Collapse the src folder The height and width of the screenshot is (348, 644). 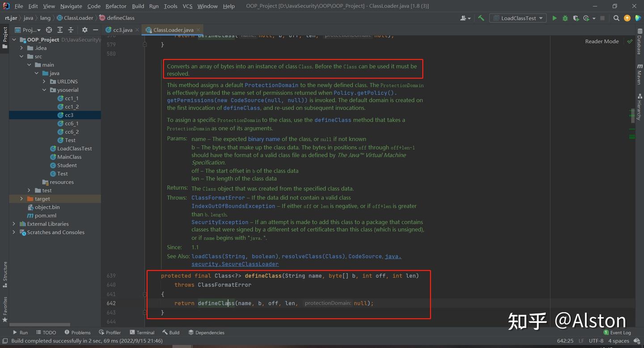click(21, 57)
